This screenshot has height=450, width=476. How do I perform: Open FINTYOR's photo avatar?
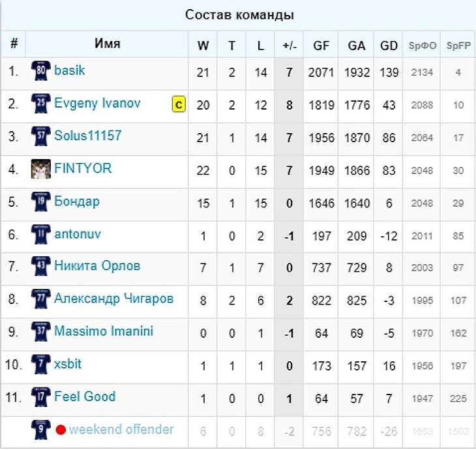(x=40, y=169)
